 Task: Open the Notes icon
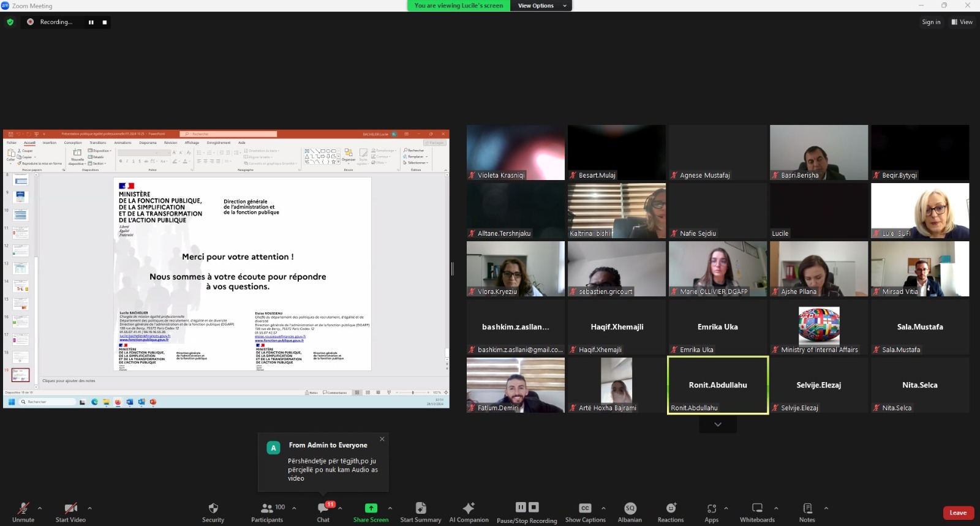pyautogui.click(x=807, y=508)
